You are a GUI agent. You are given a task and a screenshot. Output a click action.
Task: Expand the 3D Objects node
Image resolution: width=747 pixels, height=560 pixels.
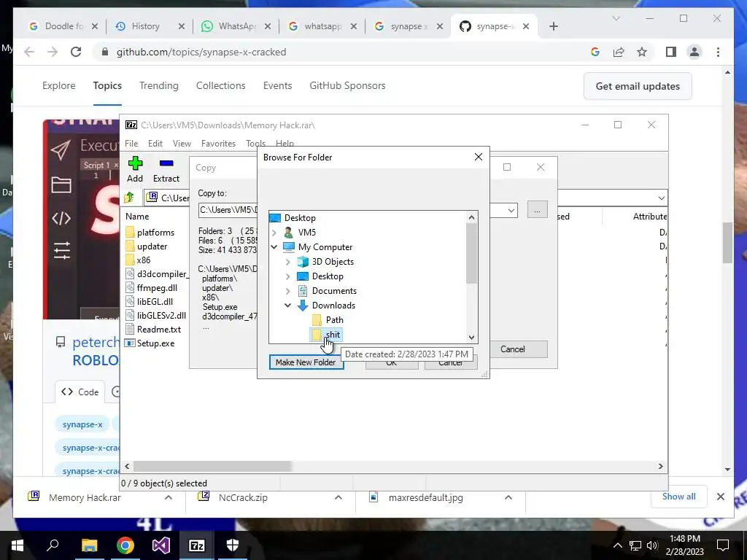click(287, 262)
